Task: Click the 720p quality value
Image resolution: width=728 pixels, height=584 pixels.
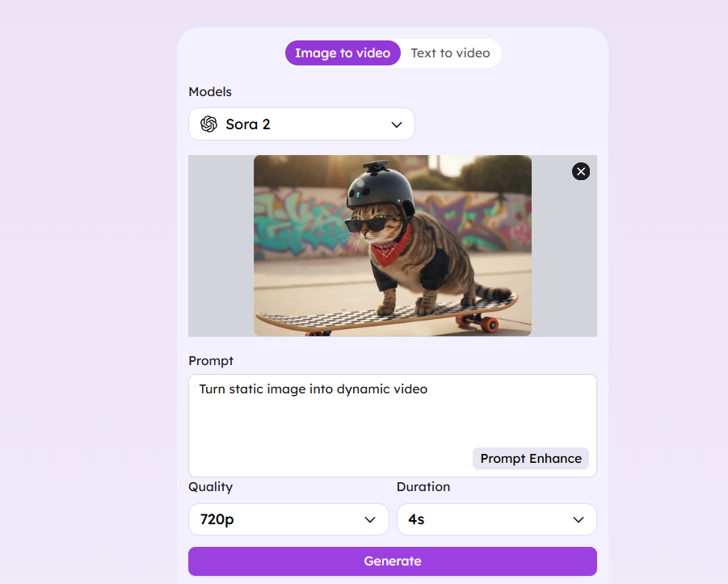Action: coord(217,519)
